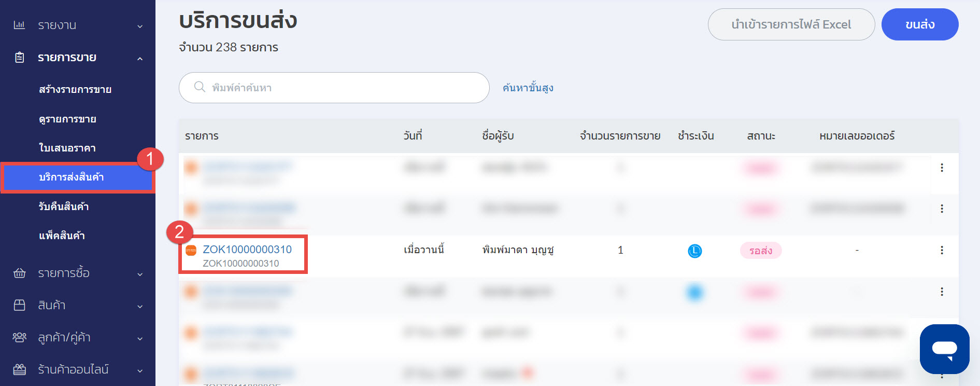Click the หมายเลขออเดอร์ column header
This screenshot has width=980, height=386.
857,136
